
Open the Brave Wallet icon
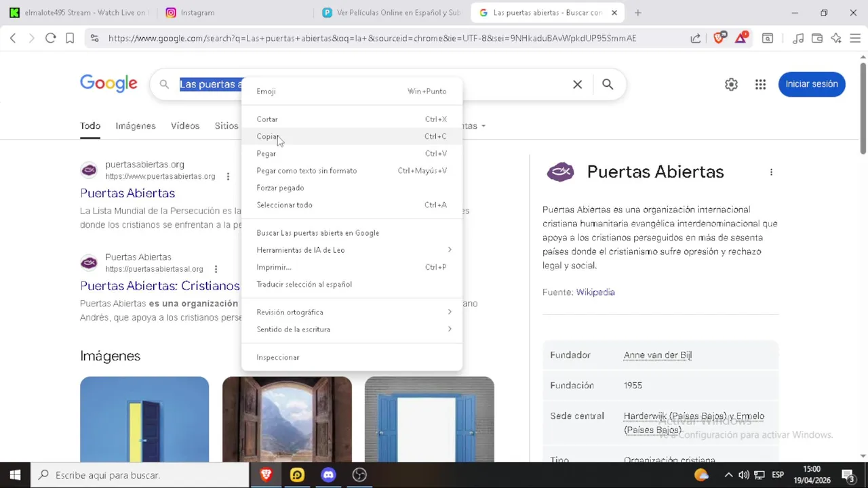817,39
